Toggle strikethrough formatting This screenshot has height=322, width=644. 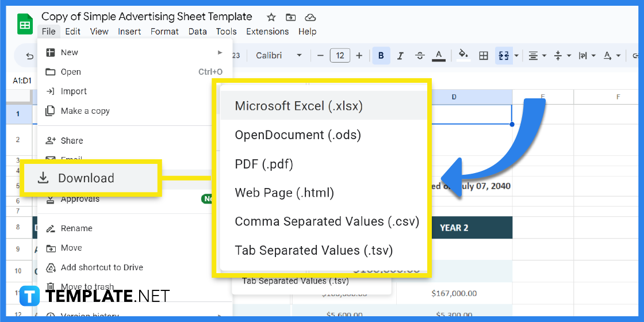coord(420,55)
